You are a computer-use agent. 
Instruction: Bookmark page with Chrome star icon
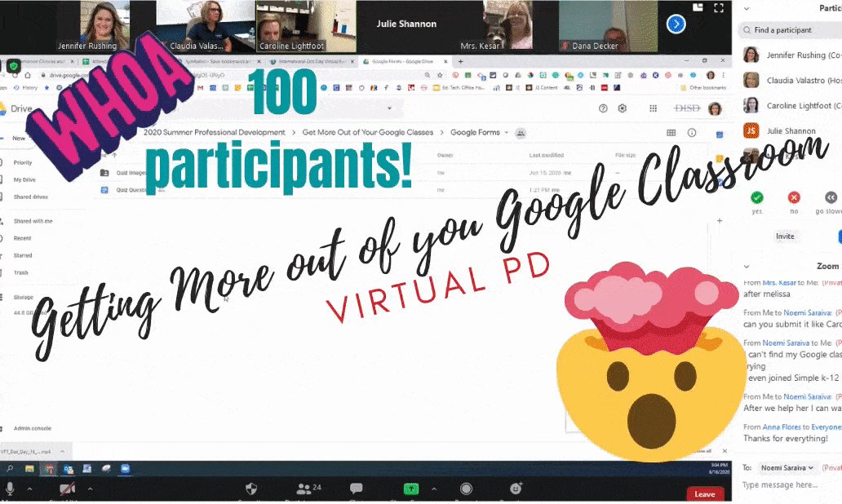coord(439,76)
